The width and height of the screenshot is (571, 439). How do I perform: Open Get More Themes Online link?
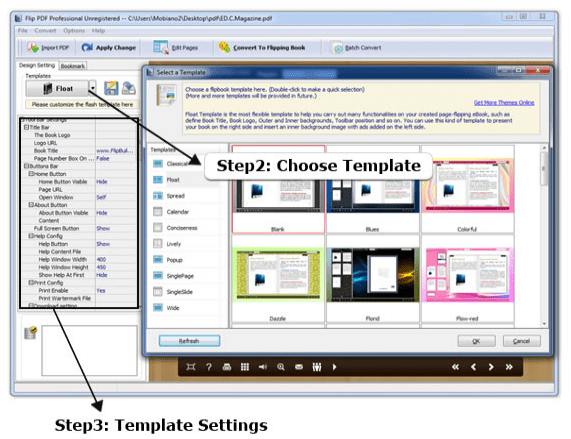coord(504,103)
